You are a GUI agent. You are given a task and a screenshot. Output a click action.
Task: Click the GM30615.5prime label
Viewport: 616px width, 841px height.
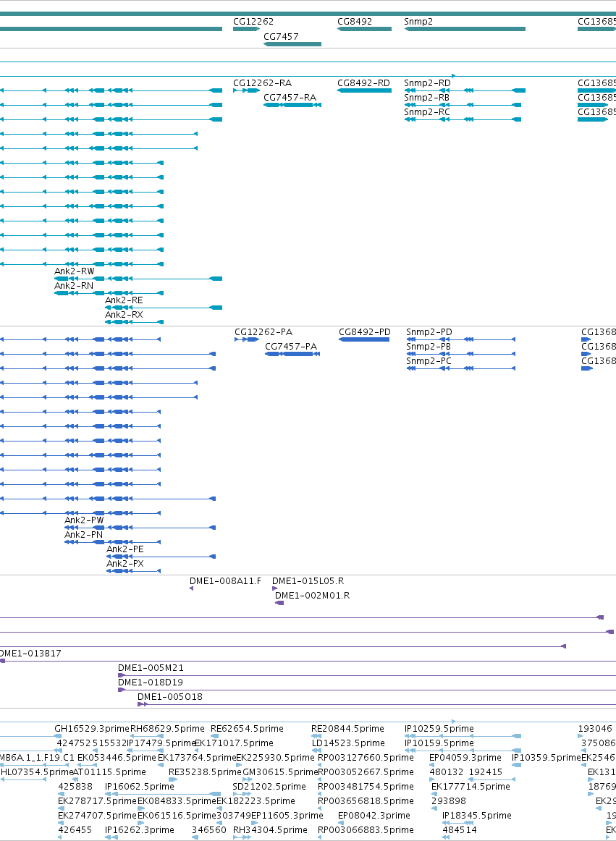click(280, 772)
